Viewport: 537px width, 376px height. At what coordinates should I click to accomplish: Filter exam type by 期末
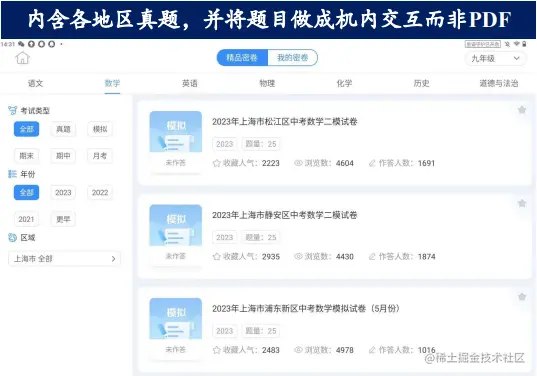point(26,156)
